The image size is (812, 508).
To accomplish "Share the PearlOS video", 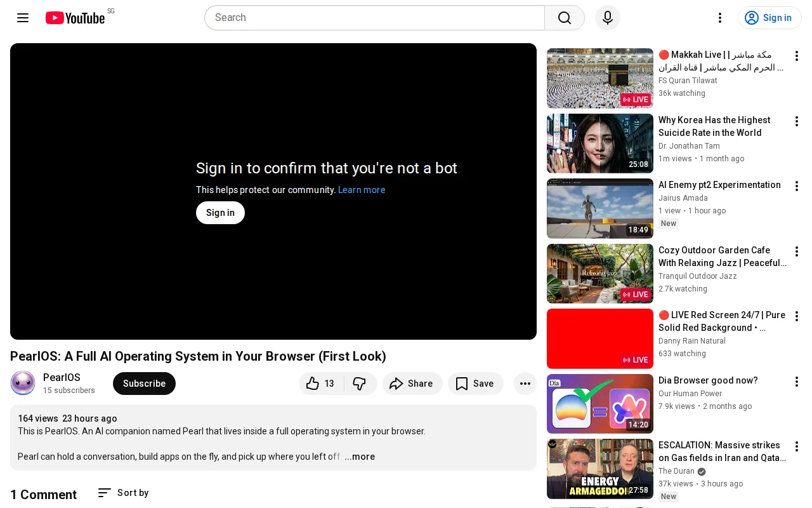I will 412,384.
